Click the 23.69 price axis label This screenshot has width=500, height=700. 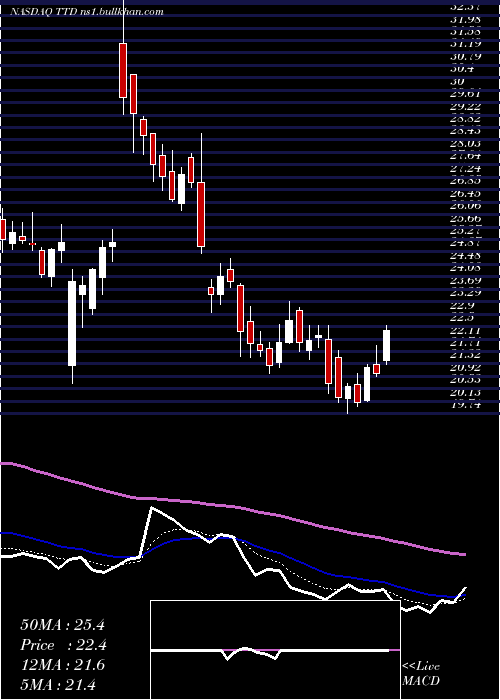point(465,281)
